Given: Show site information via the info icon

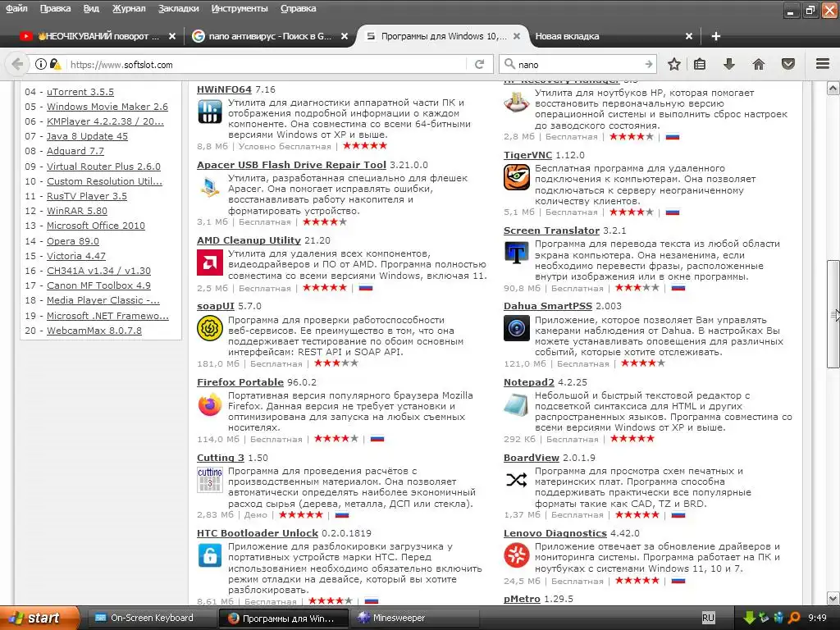Looking at the screenshot, I should tap(41, 64).
